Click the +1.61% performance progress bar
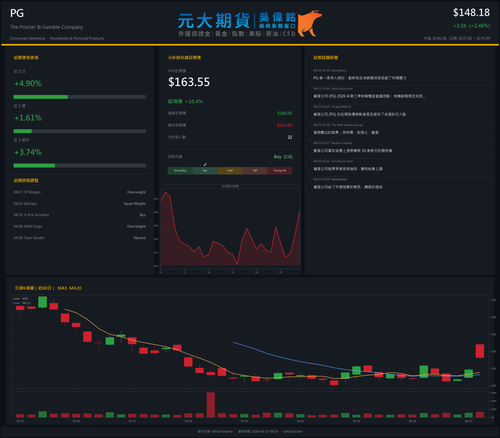This screenshot has width=500, height=438. click(x=79, y=131)
